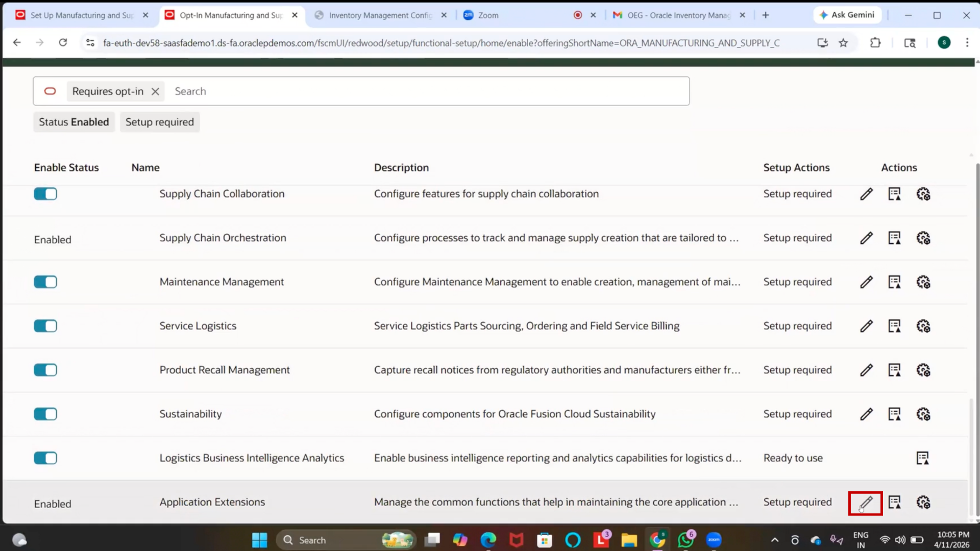Open Chrome profile avatar
Viewport: 980px width, 551px height.
(944, 43)
